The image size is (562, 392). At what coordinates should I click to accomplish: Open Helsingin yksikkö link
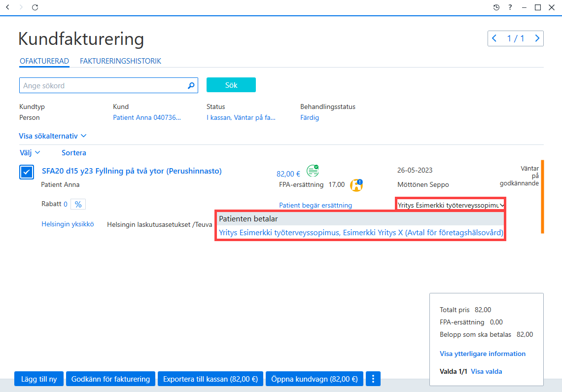tap(68, 224)
